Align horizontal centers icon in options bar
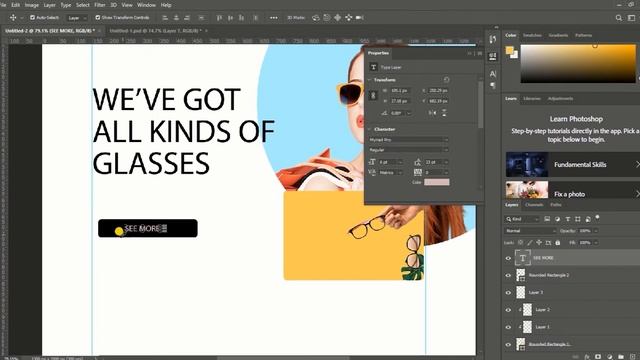Screen dimensions: 640x360 (176, 18)
